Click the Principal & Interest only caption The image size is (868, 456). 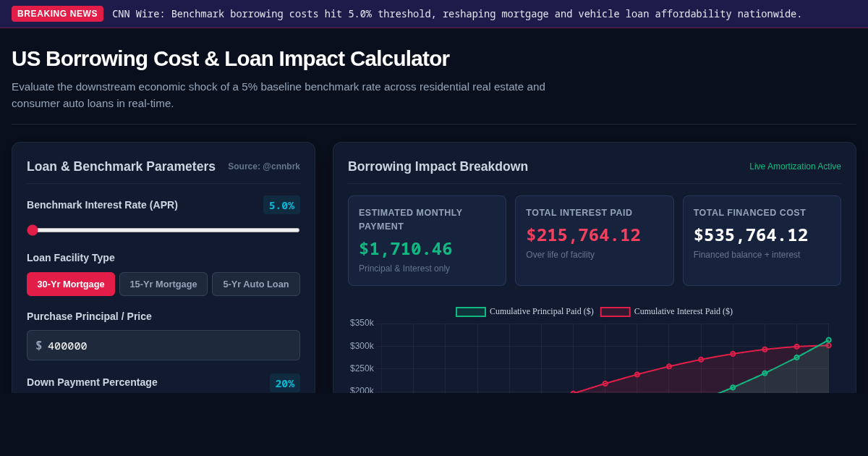pyautogui.click(x=404, y=269)
